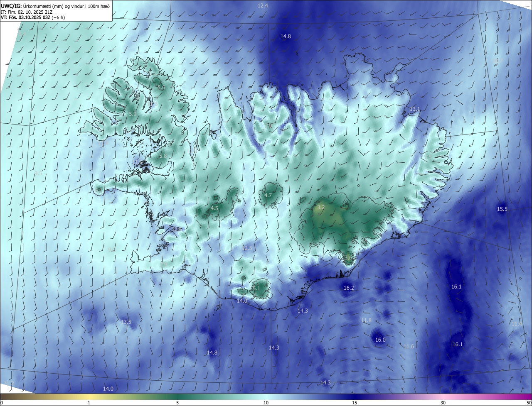Image resolution: width=532 pixels, height=406 pixels.
Task: Click the color scale tick labeled 1
Action: 89,403
